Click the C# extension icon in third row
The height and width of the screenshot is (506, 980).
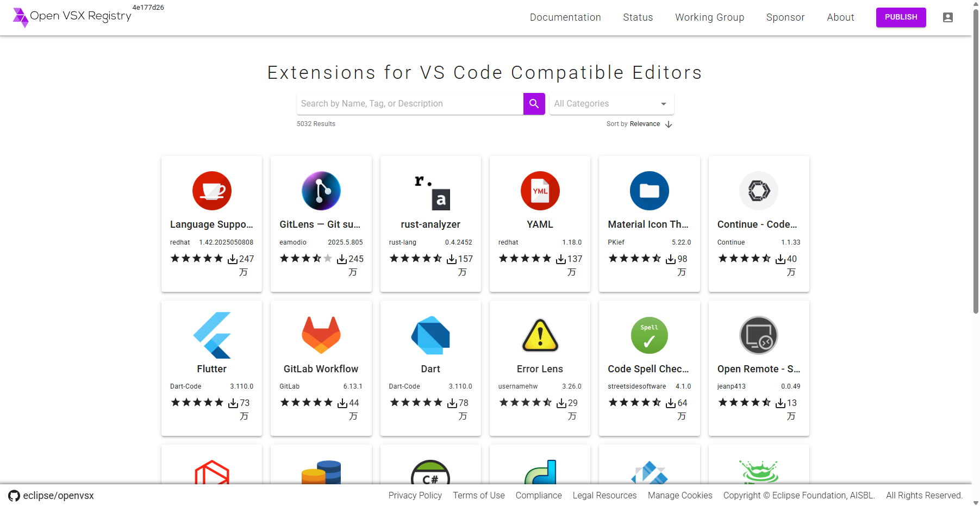click(430, 472)
